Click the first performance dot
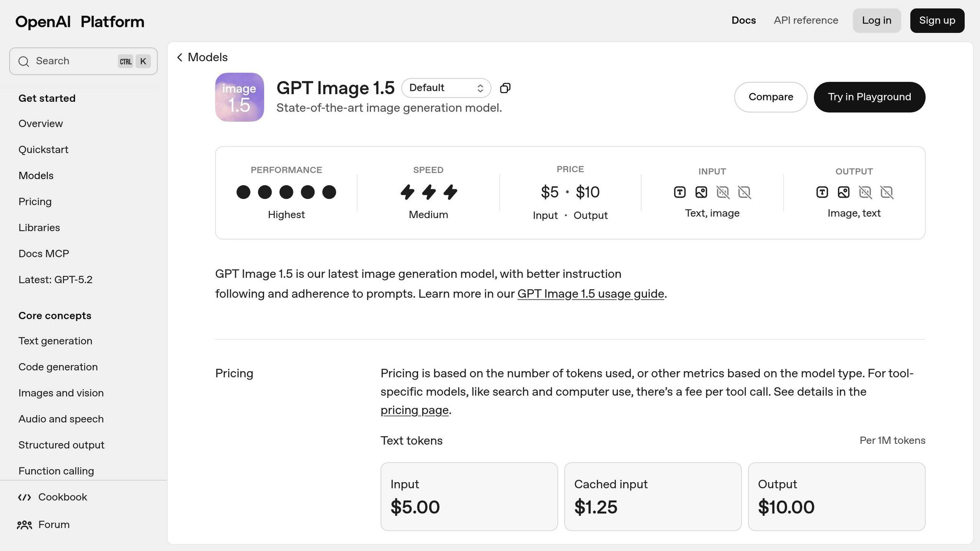The image size is (980, 551). (243, 192)
